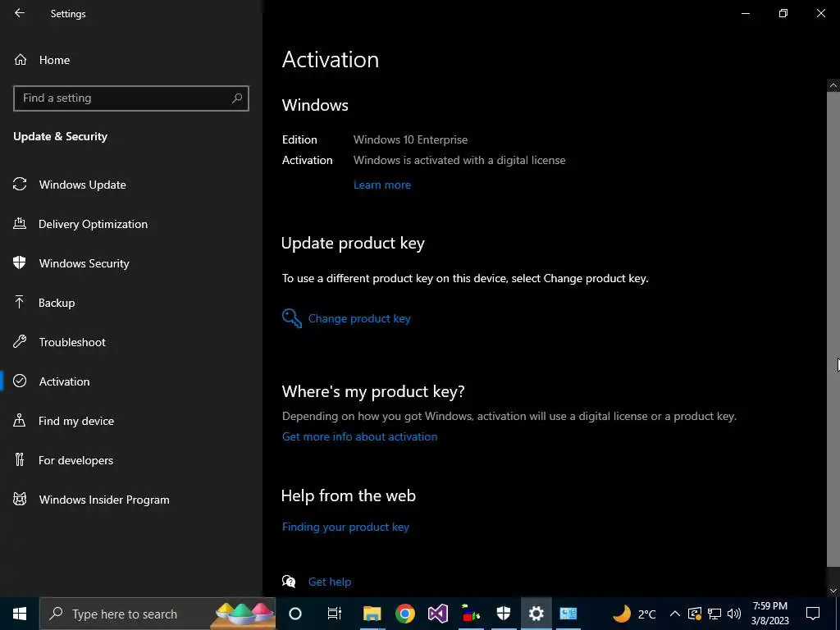
Task: Select the Activation sidebar entry
Action: (x=64, y=381)
